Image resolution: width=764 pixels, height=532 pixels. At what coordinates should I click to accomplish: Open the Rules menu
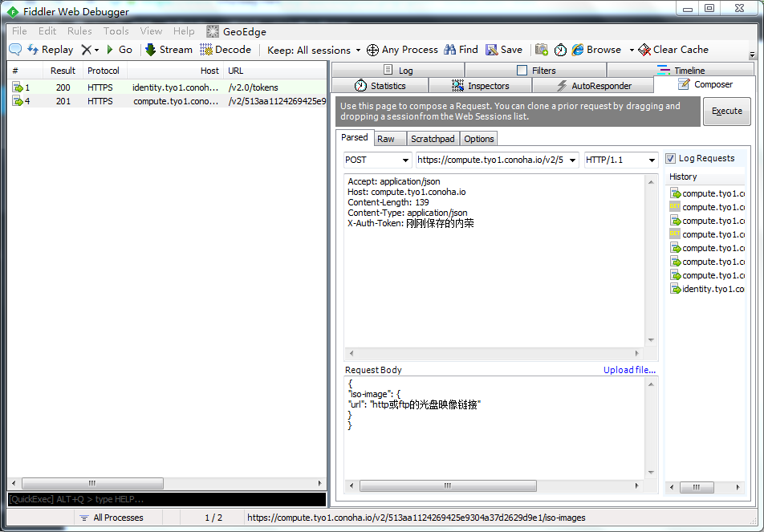tap(79, 31)
